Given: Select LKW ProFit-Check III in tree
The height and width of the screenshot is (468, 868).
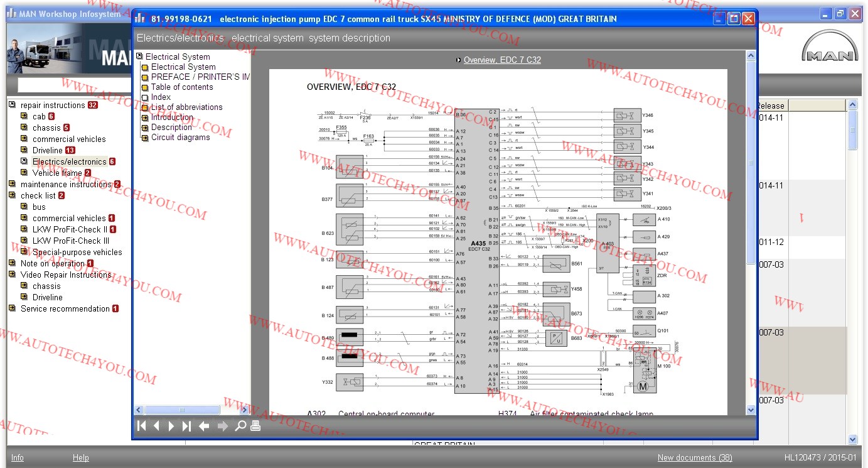Looking at the screenshot, I should 70,241.
